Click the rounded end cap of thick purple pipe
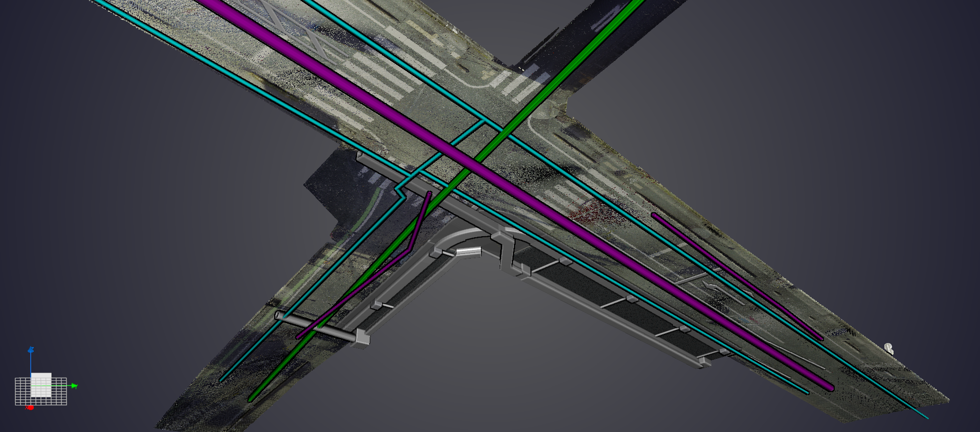The image size is (980, 432). [x=830, y=388]
